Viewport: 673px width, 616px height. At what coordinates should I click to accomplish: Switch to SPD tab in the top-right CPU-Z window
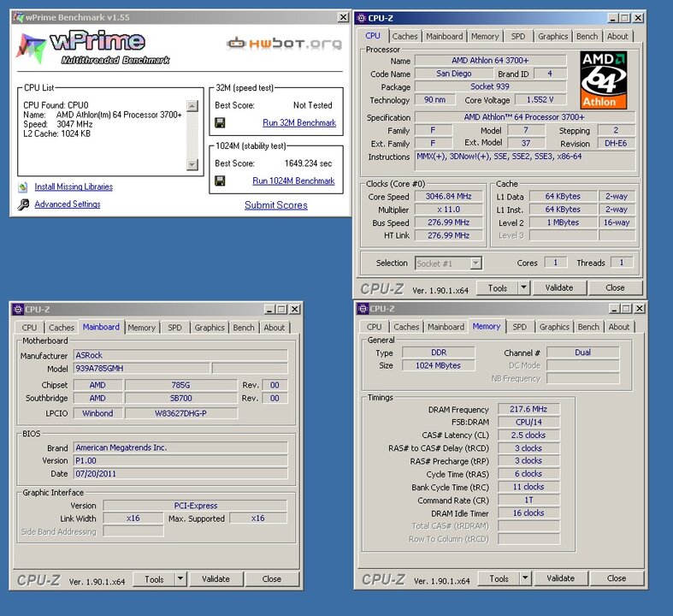tap(518, 37)
